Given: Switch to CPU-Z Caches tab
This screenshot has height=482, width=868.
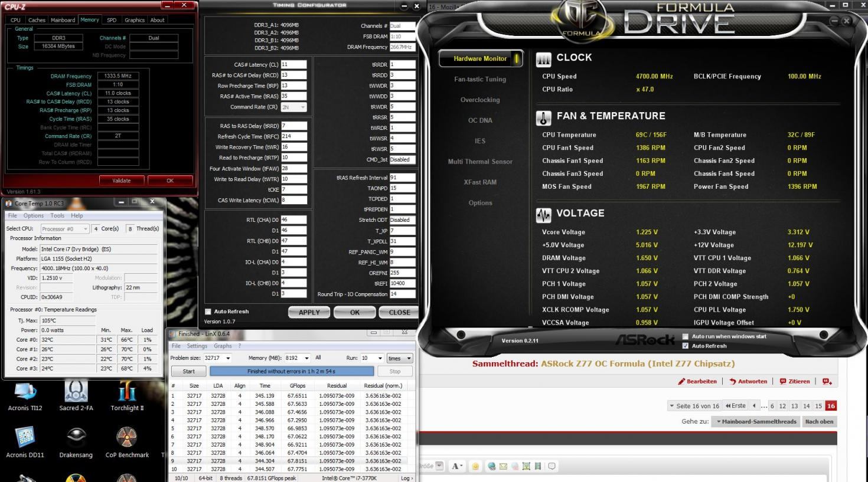Looking at the screenshot, I should click(x=37, y=20).
